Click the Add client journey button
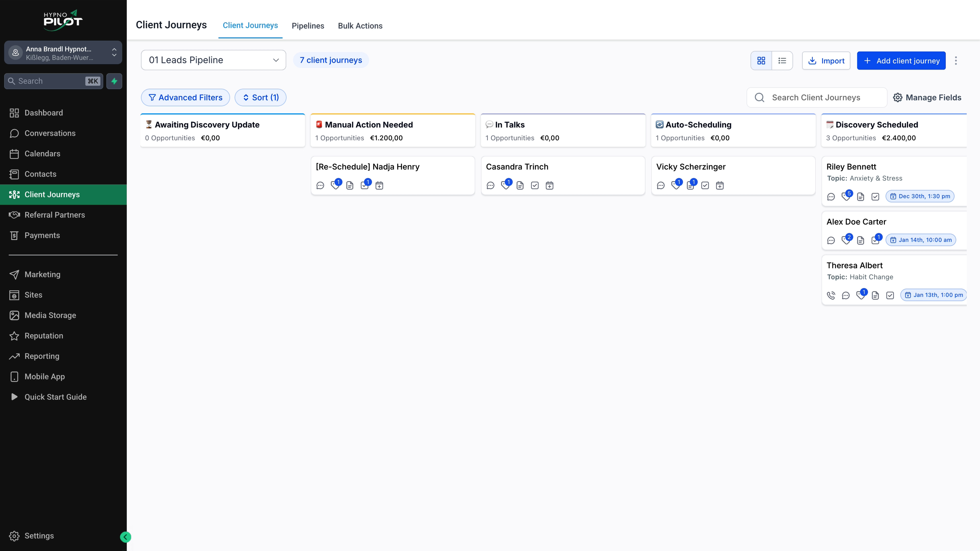Image resolution: width=980 pixels, height=551 pixels. (901, 61)
